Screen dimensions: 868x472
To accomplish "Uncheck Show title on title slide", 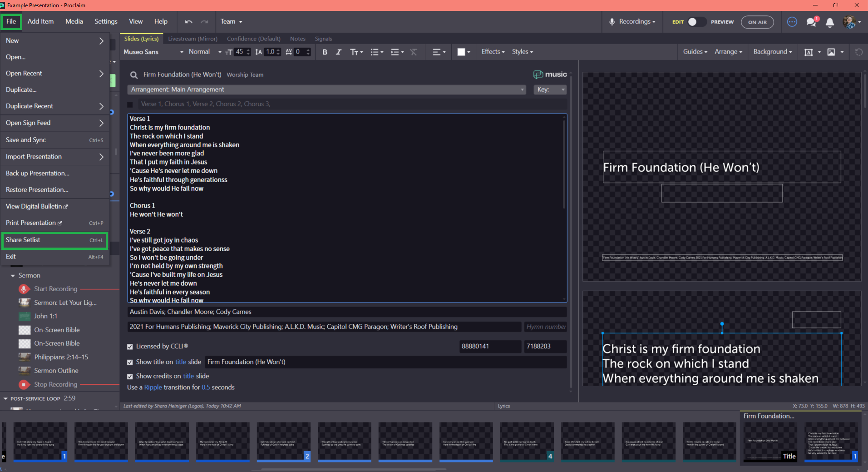I will coord(130,363).
